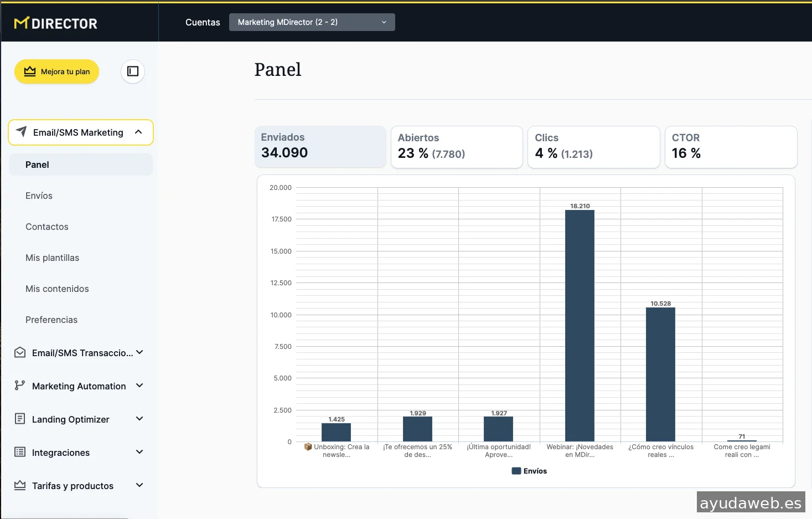This screenshot has height=519, width=812.
Task: Click the Tarifas y productos crown icon
Action: click(20, 485)
